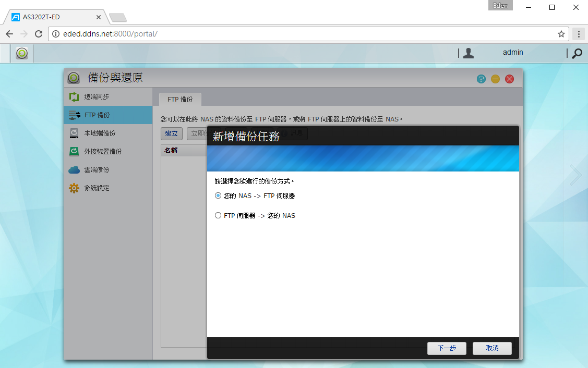Select 本地端備份 in the sidebar
Image resolution: width=588 pixels, height=368 pixels.
pos(108,133)
